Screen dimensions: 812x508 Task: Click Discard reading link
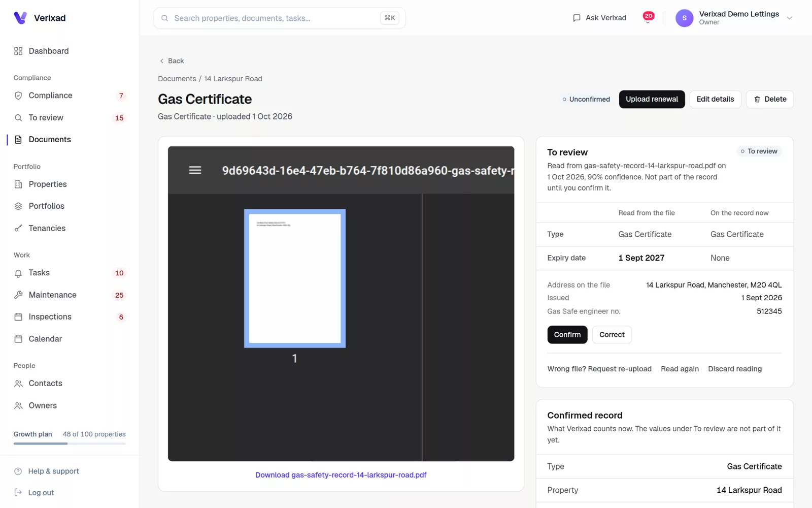tap(735, 369)
